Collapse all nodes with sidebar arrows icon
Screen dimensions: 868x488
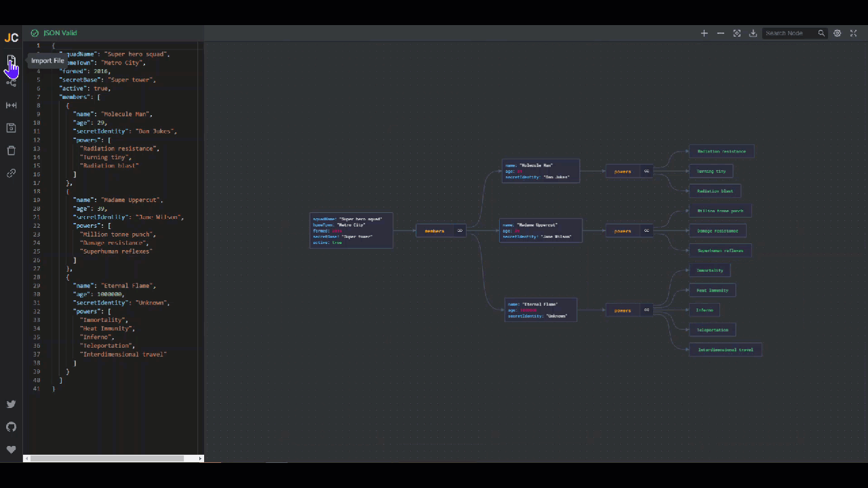coord(11,105)
